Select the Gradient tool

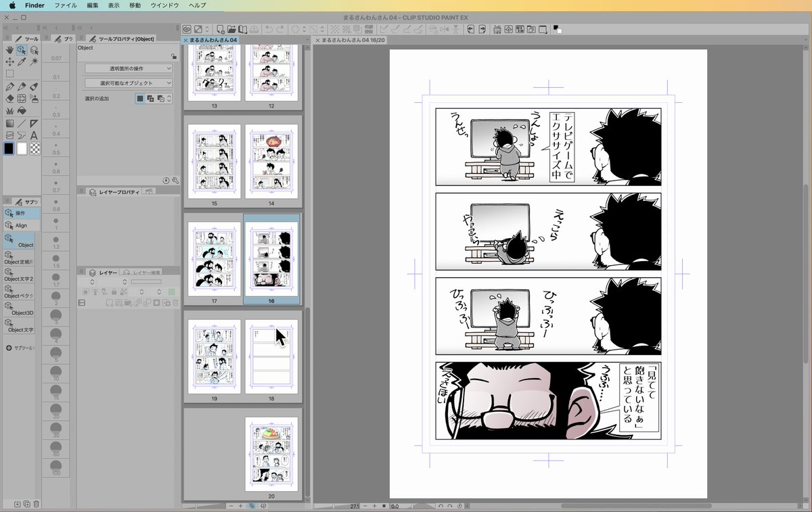coord(9,123)
